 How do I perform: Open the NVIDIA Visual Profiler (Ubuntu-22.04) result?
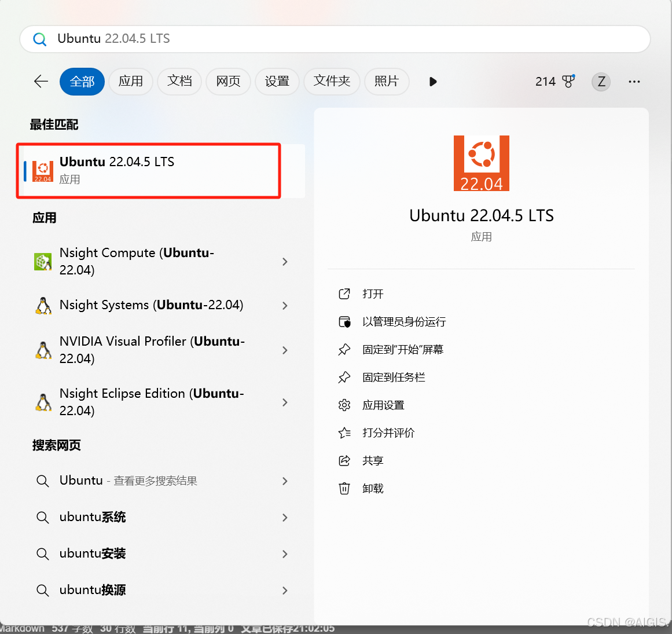click(x=161, y=350)
